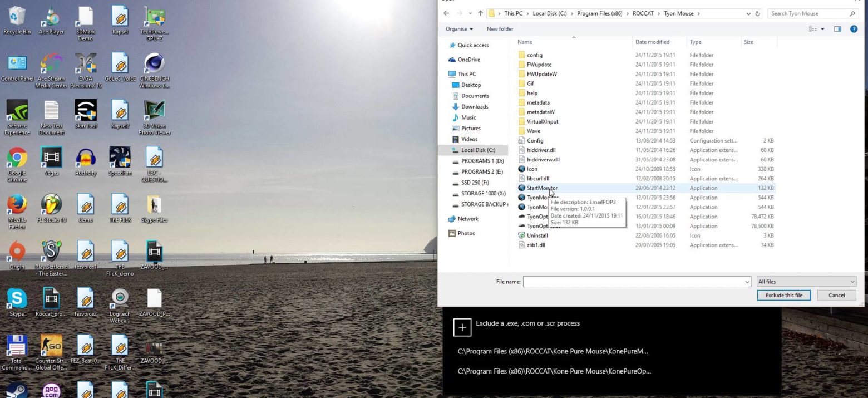The height and width of the screenshot is (398, 868).
Task: Open the address bar previous locations dropdown
Action: coord(748,13)
